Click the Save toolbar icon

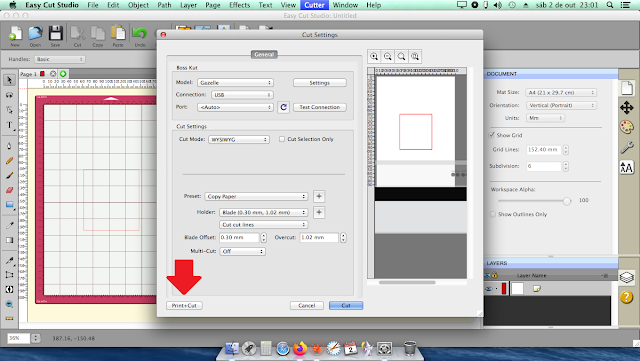click(56, 33)
